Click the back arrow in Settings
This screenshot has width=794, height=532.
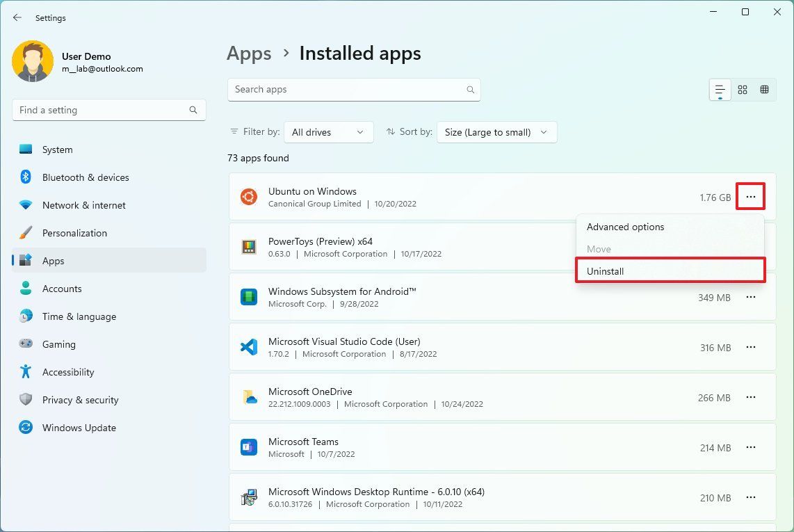[17, 17]
